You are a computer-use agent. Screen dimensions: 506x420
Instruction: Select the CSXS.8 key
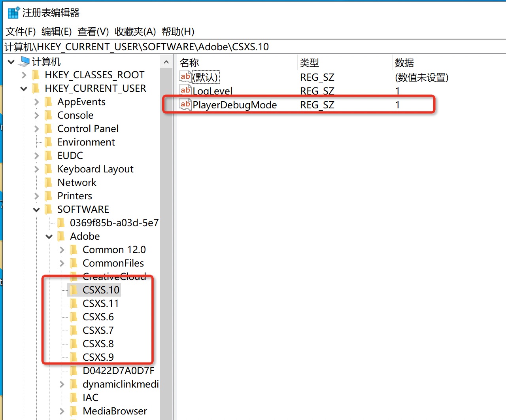pos(98,344)
